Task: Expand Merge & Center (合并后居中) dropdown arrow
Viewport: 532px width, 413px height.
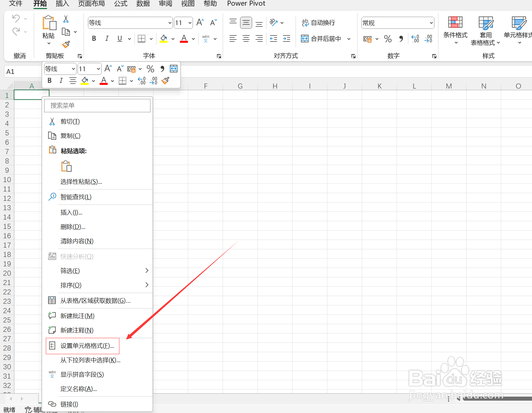Action: click(349, 39)
